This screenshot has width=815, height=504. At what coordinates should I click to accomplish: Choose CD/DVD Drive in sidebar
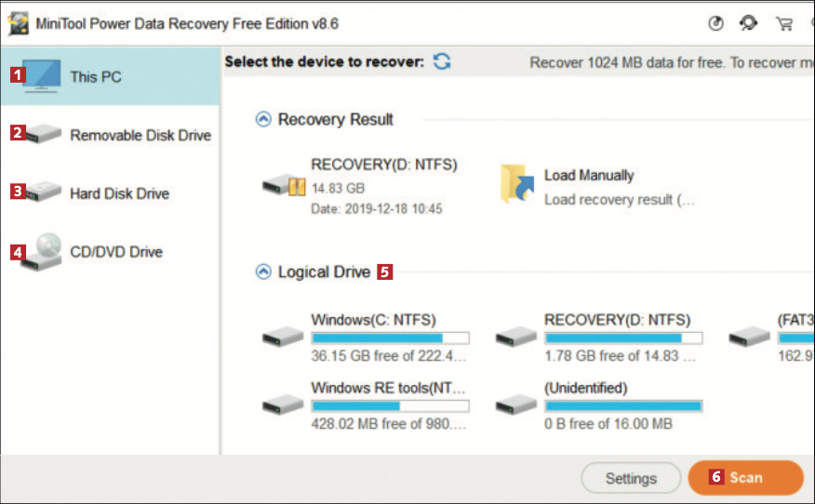[110, 252]
